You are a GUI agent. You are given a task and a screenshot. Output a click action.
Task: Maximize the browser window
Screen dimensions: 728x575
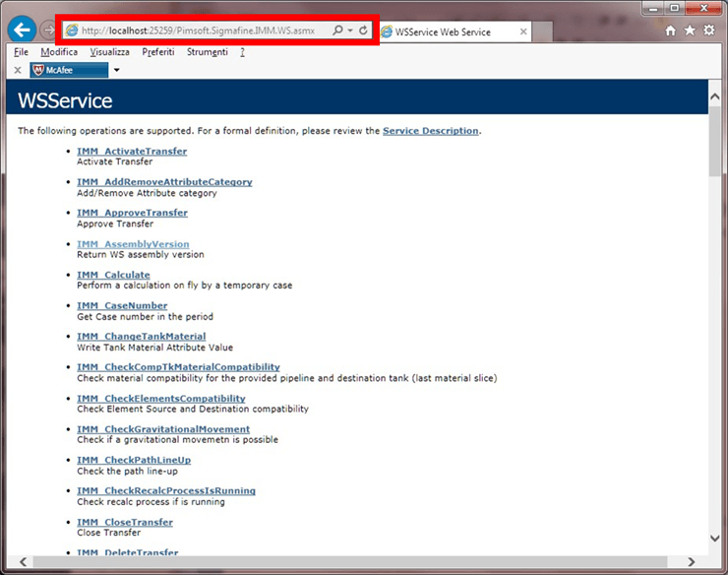675,8
